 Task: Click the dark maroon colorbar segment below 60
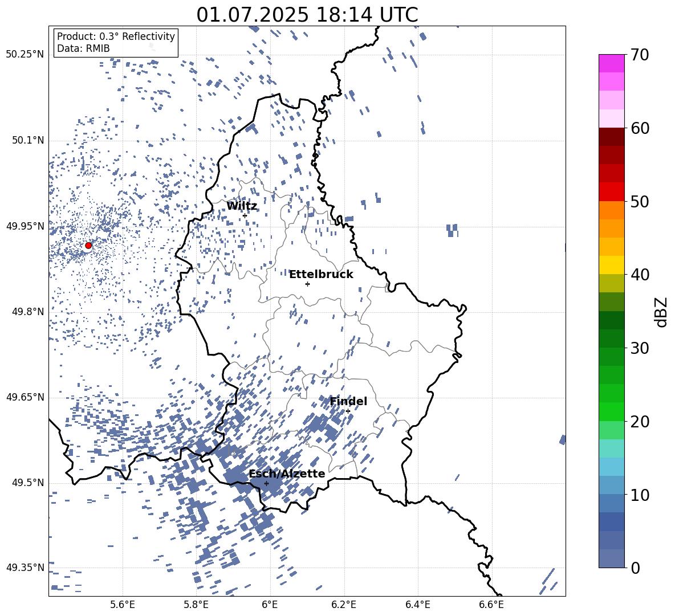611,137
